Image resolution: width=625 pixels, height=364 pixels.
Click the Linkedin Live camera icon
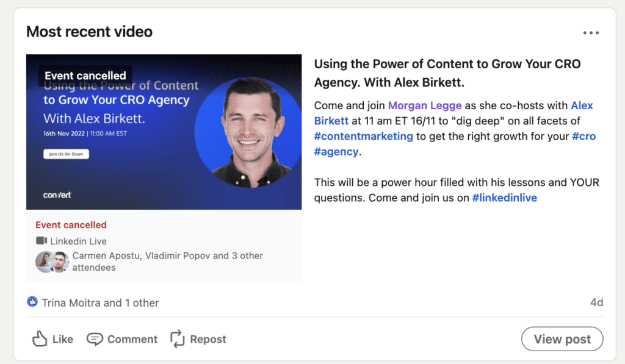pyautogui.click(x=42, y=241)
